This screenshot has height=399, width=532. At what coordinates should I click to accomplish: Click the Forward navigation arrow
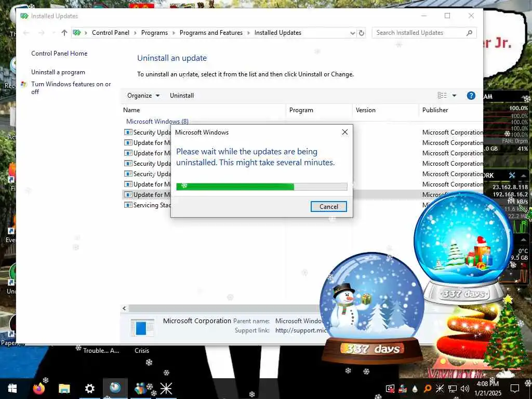pos(42,33)
